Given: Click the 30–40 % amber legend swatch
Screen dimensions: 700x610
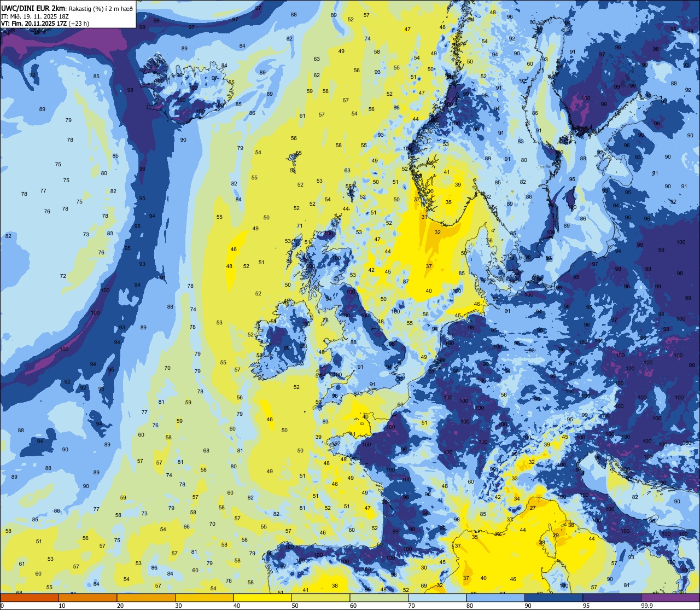Looking at the screenshot, I should point(205,597).
